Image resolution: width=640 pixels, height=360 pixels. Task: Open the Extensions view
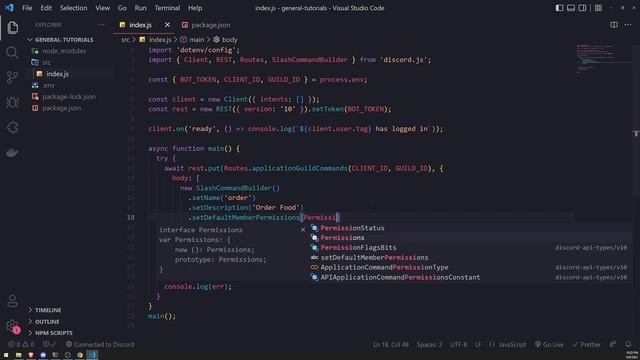13,127
